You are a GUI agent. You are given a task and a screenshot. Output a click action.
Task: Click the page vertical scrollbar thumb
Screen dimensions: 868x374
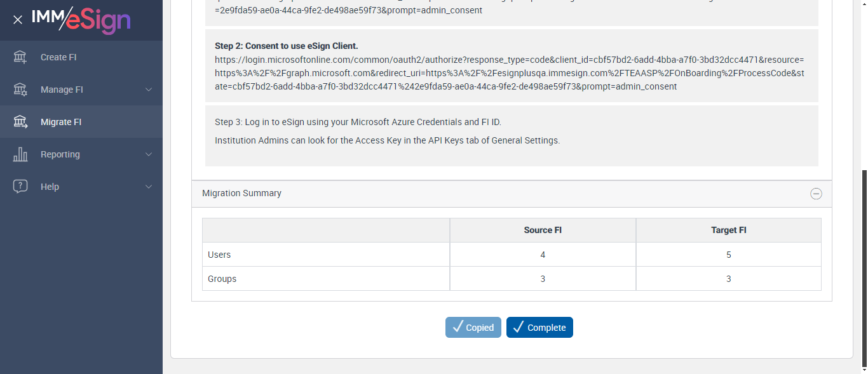pos(864,267)
